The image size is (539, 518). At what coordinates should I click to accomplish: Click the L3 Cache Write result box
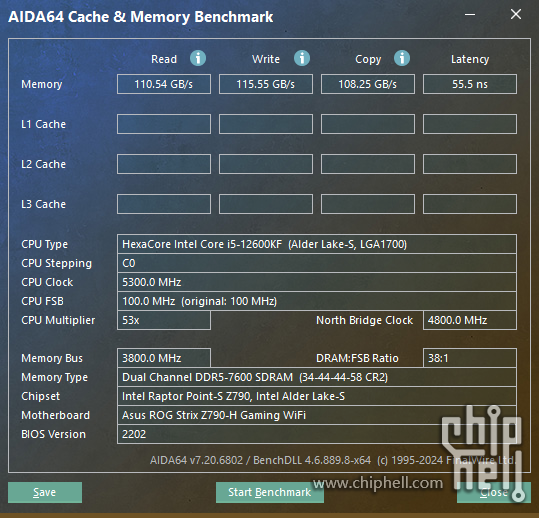point(266,204)
